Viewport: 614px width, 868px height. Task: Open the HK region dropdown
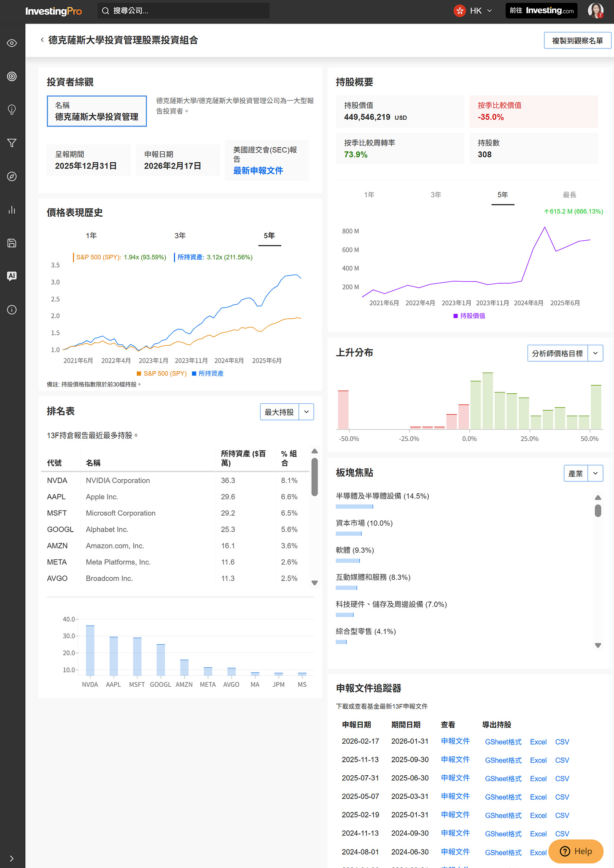pyautogui.click(x=473, y=11)
